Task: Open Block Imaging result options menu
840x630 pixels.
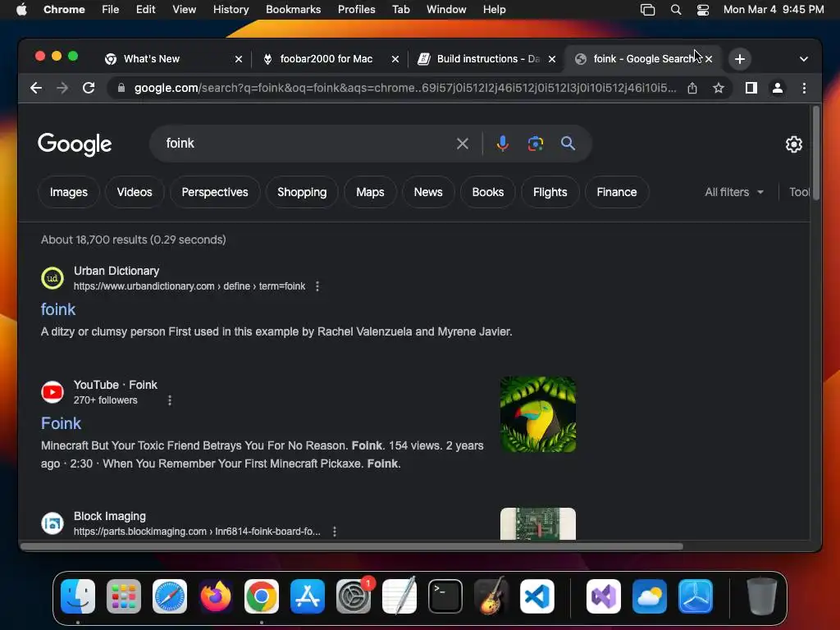Action: coord(335,532)
